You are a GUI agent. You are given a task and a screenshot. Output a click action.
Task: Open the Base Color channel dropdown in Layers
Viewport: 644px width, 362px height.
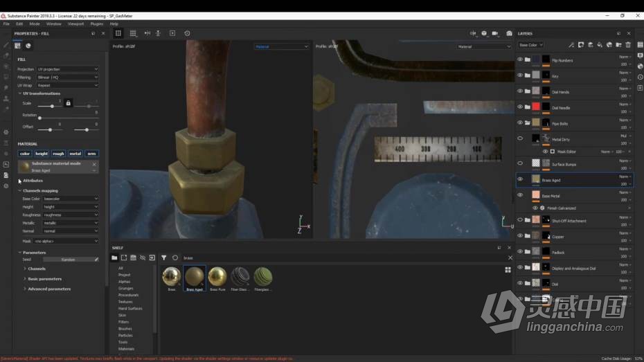[530, 45]
